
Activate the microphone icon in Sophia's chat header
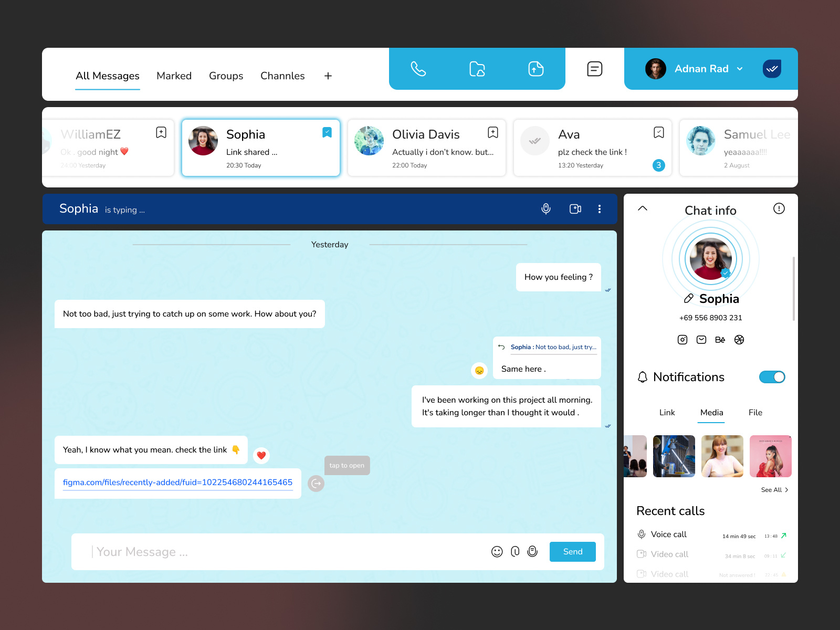546,208
